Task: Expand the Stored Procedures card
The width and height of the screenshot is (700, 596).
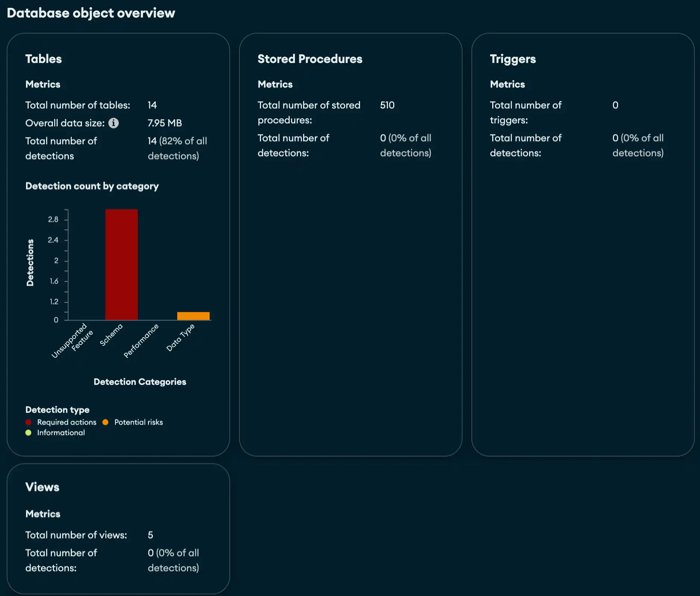Action: click(x=310, y=59)
